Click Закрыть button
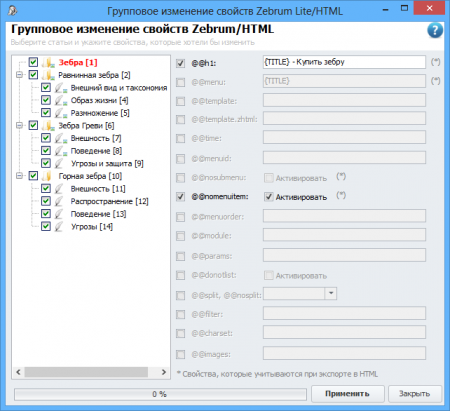Image resolution: width=450 pixels, height=411 pixels. point(415,394)
